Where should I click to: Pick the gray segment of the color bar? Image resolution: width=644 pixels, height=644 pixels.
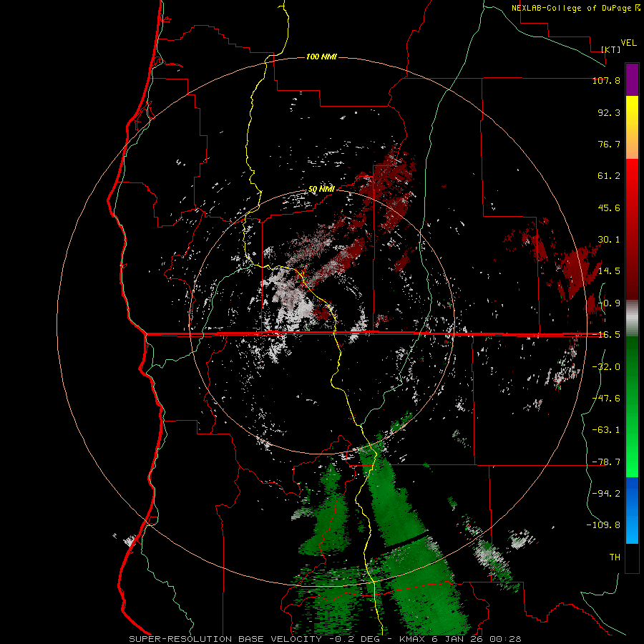click(x=632, y=318)
